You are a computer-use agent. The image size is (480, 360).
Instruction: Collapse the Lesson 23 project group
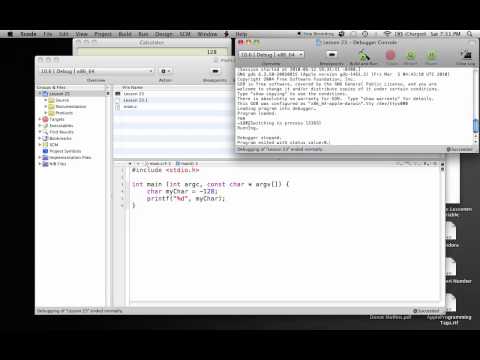(x=40, y=94)
